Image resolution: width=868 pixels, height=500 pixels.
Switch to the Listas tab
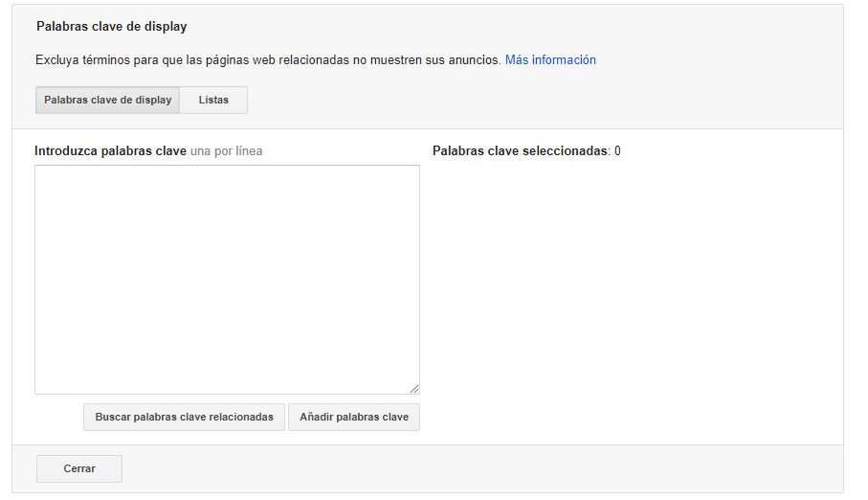(x=213, y=101)
